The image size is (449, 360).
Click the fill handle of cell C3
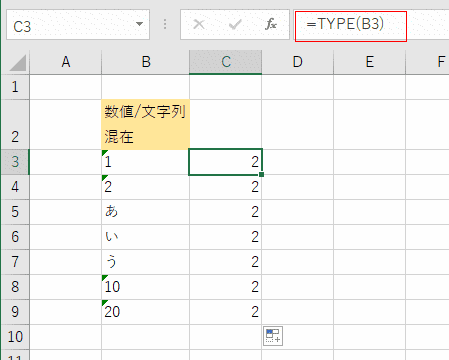pos(261,174)
